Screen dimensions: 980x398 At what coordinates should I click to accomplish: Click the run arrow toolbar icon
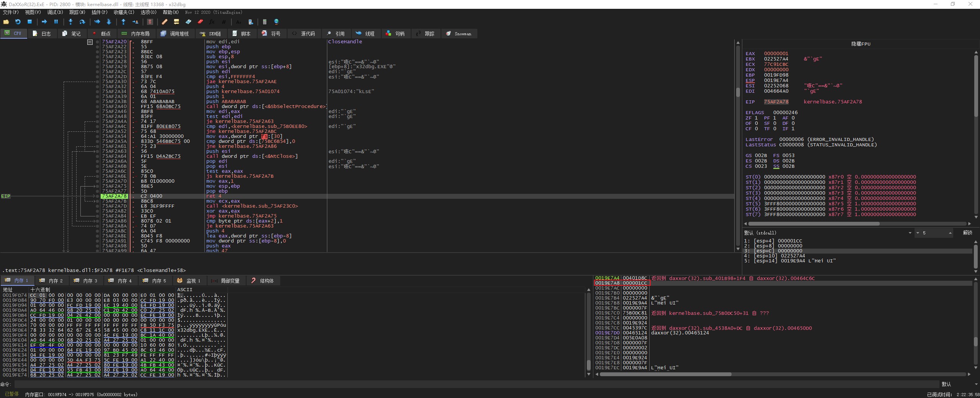pyautogui.click(x=44, y=22)
